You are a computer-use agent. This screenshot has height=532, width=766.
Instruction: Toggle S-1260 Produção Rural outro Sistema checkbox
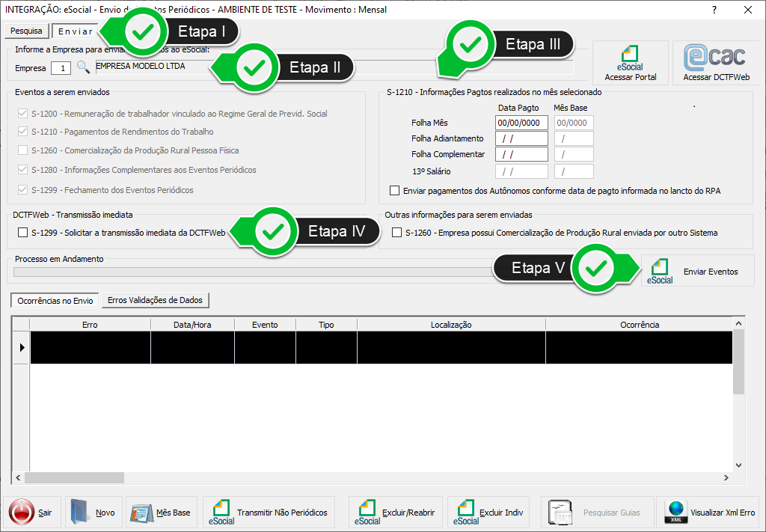pos(396,233)
